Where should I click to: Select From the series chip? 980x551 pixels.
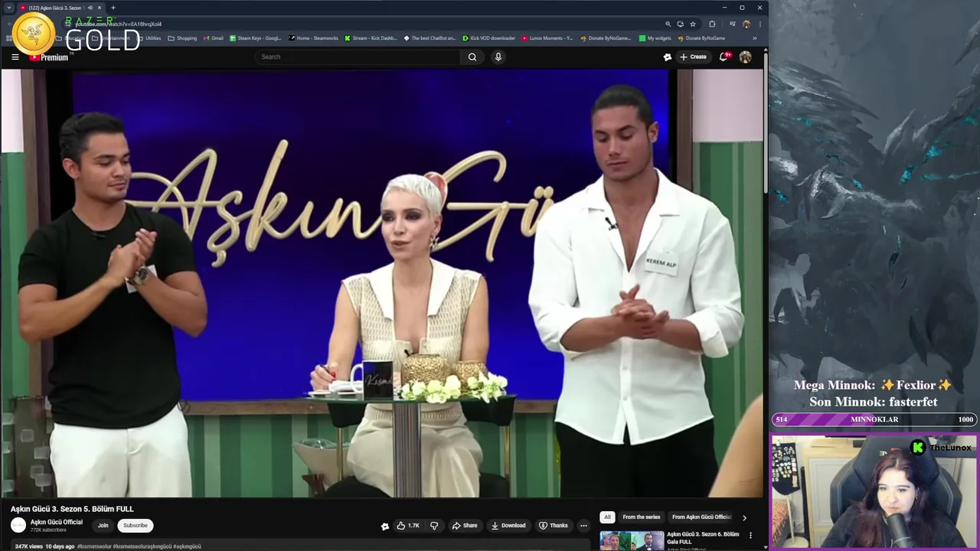point(642,517)
